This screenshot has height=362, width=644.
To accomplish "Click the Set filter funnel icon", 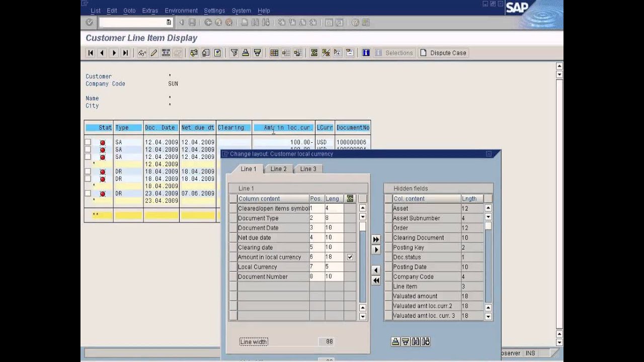I will pyautogui.click(x=234, y=53).
